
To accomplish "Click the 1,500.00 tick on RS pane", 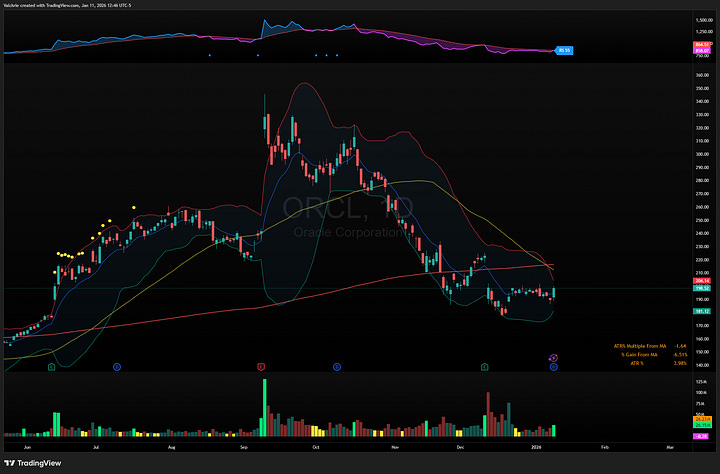I will [x=703, y=20].
